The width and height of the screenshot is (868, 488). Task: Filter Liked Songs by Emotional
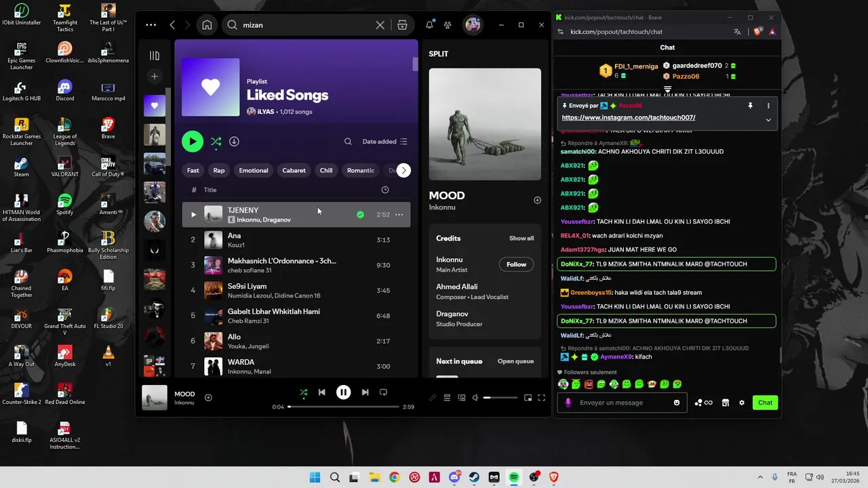pyautogui.click(x=254, y=170)
